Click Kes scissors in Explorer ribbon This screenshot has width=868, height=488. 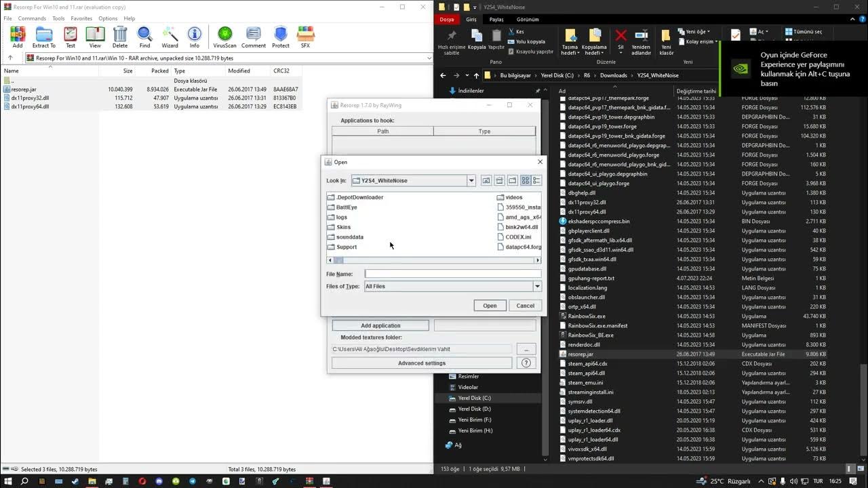point(515,32)
